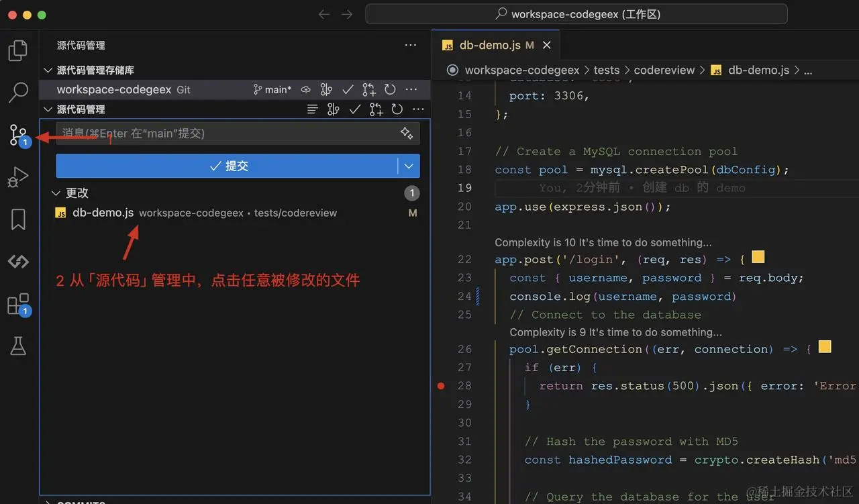
Task: Collapse the 源代码管理 section
Action: click(48, 109)
